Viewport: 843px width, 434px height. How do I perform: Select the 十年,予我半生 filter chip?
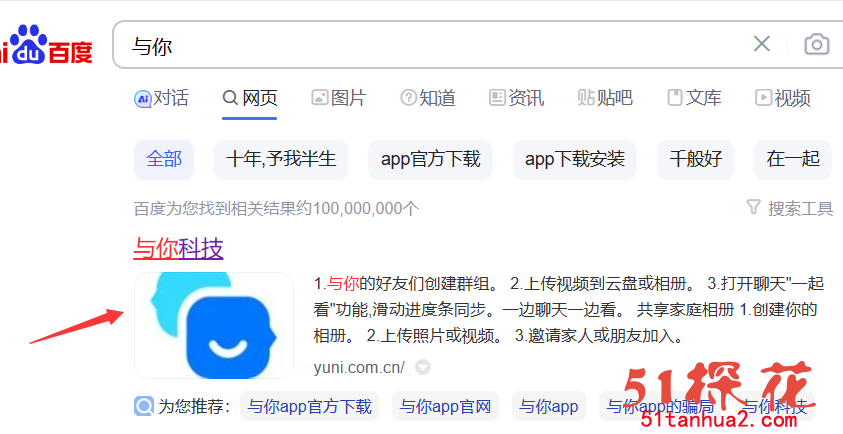[281, 159]
